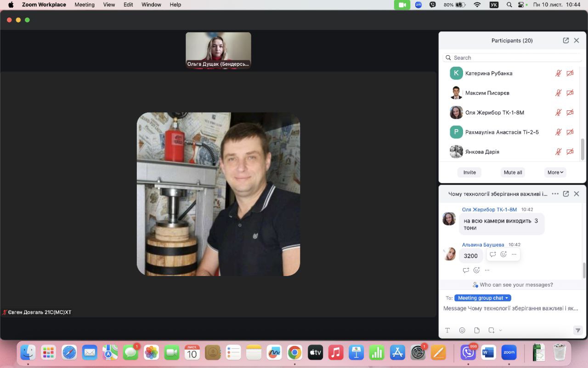Open Viber from the Dock
The width and height of the screenshot is (588, 368).
(x=468, y=353)
